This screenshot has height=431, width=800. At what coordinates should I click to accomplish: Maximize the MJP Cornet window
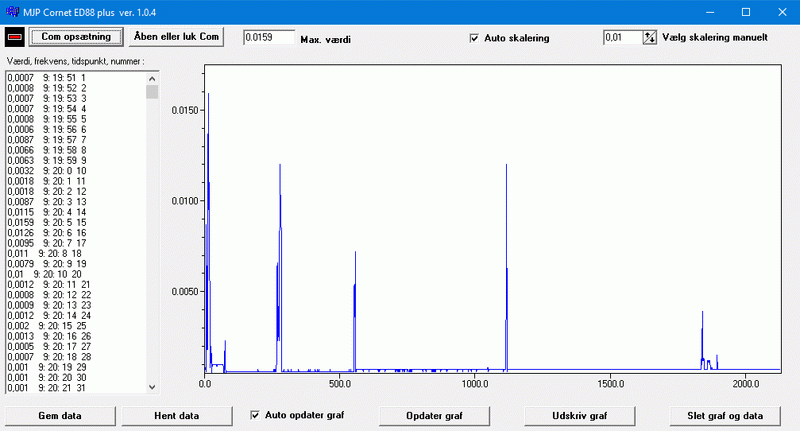(746, 12)
